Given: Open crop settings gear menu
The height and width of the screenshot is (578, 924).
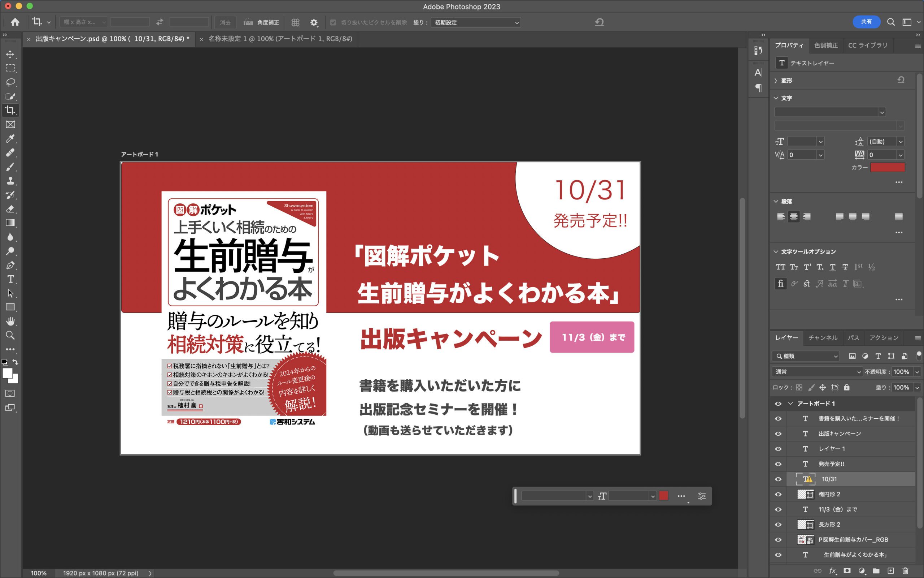Looking at the screenshot, I should (314, 22).
